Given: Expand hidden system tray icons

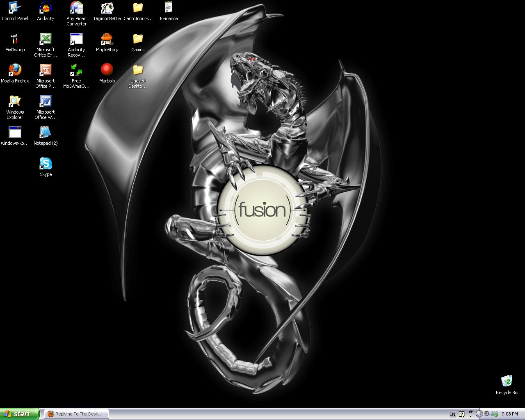Looking at the screenshot, I should (x=479, y=414).
